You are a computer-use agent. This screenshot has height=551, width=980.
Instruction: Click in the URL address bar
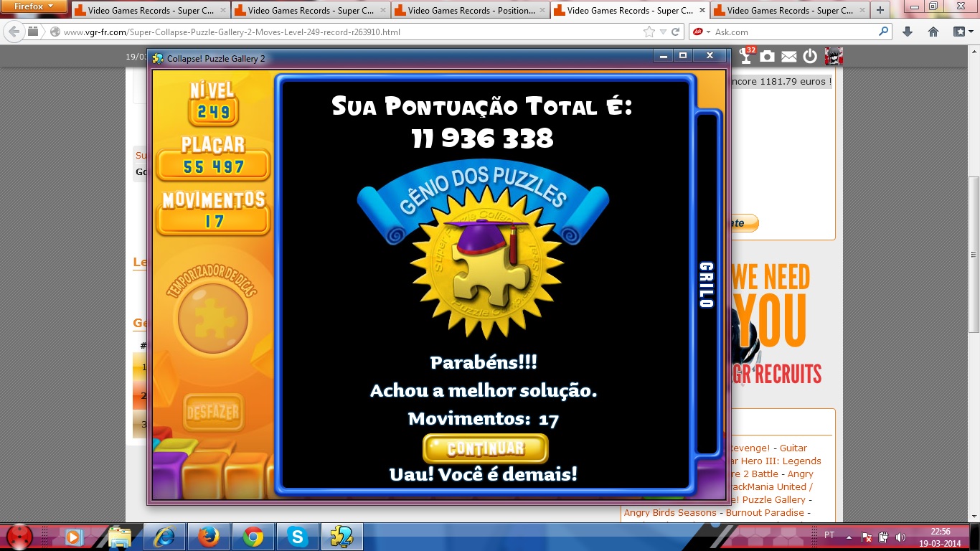click(344, 32)
